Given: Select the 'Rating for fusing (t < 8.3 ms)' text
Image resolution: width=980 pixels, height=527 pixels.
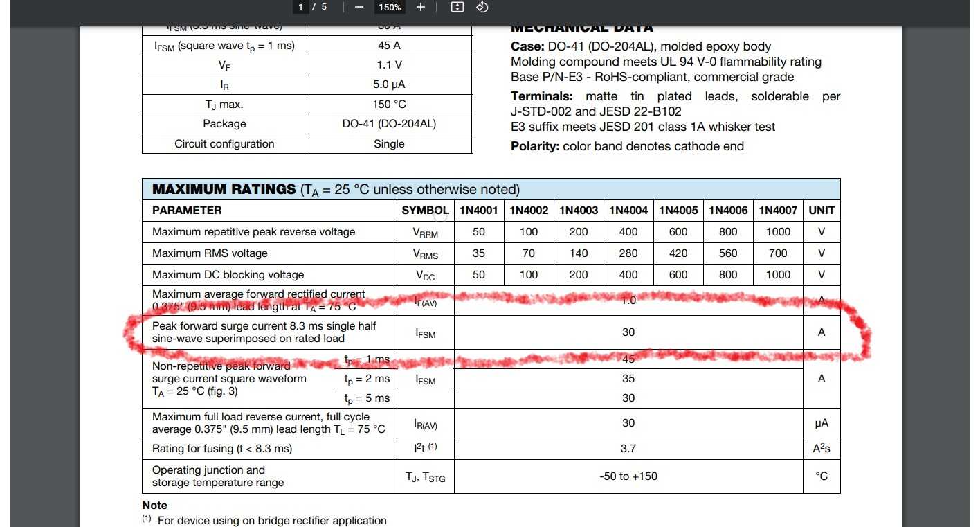Looking at the screenshot, I should click(222, 449).
